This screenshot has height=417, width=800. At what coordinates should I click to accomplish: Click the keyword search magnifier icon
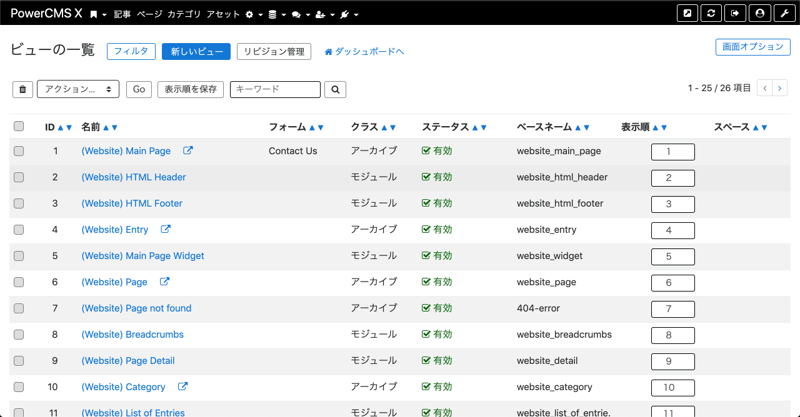click(x=336, y=90)
